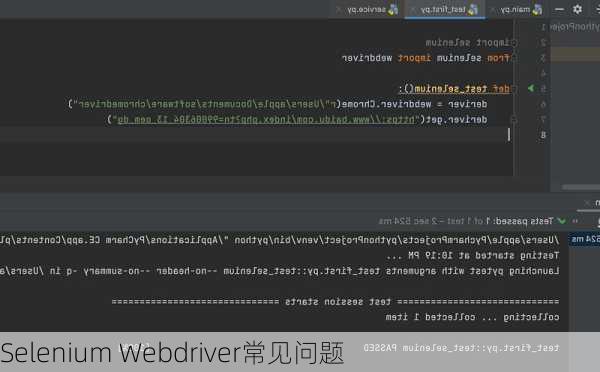Run test_selenium using the green gutter arrow

pos(531,88)
